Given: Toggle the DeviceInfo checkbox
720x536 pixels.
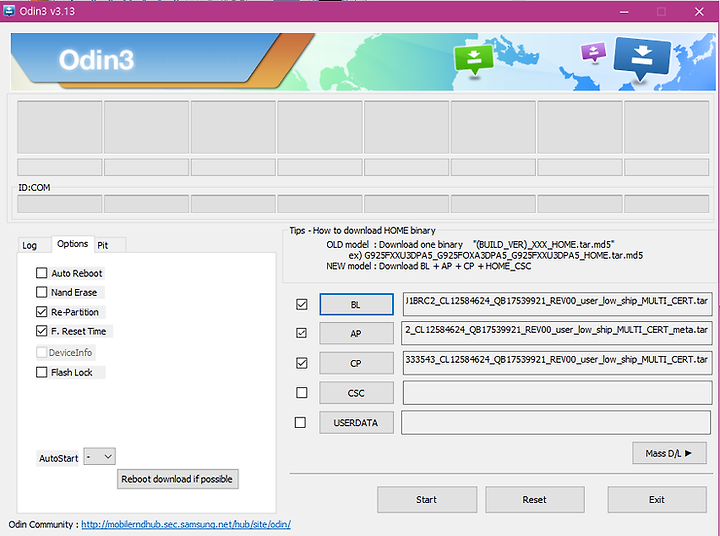Looking at the screenshot, I should [x=41, y=352].
